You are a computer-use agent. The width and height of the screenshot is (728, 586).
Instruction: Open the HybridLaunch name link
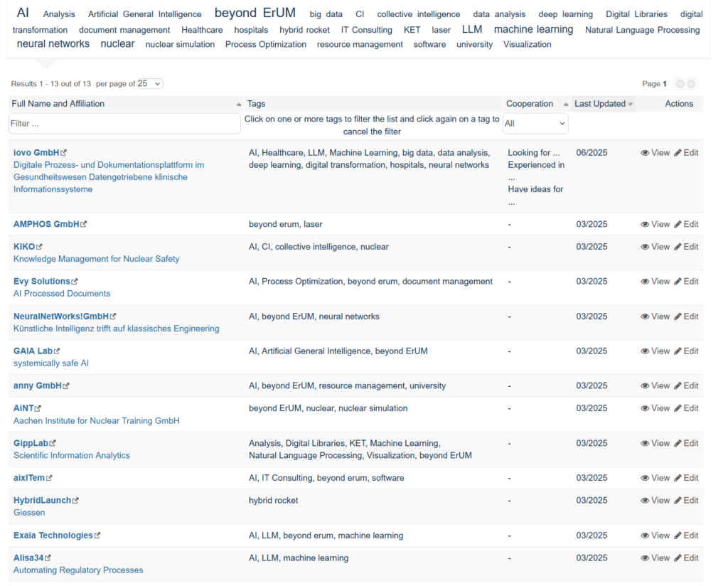pos(42,501)
